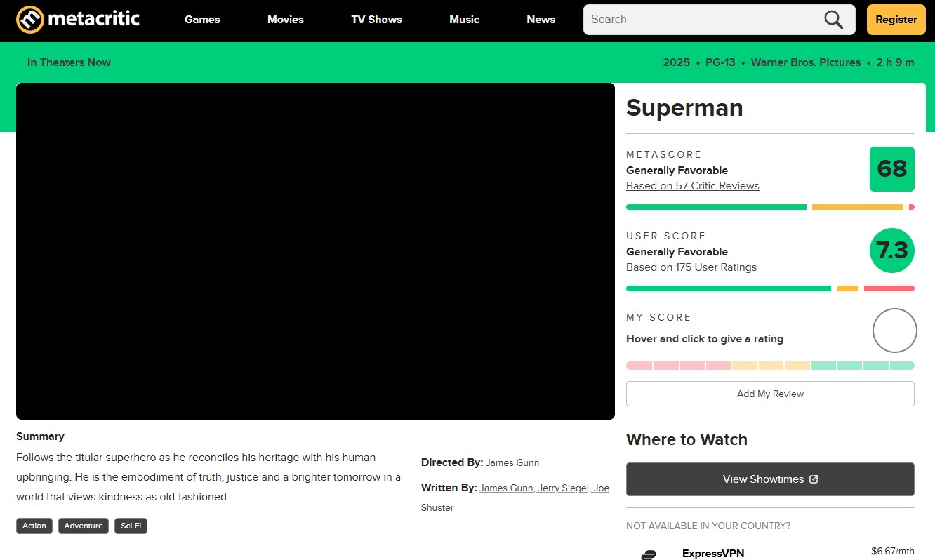This screenshot has height=560, width=935.
Task: Click the first red segment of My Score bar
Action: coord(639,366)
